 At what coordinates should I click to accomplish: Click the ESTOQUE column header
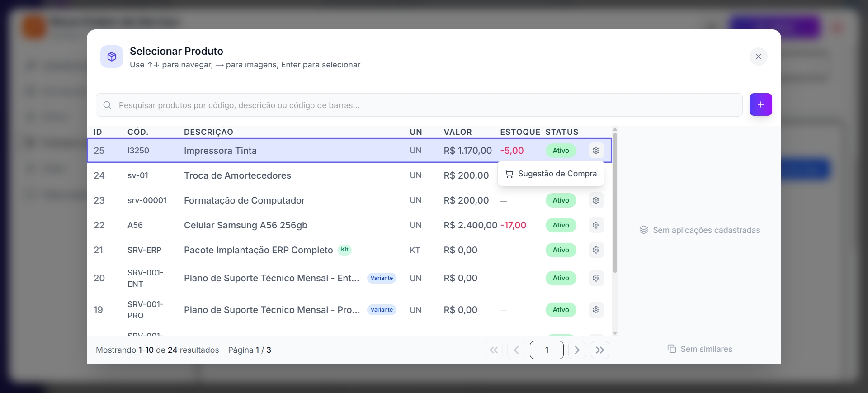520,132
